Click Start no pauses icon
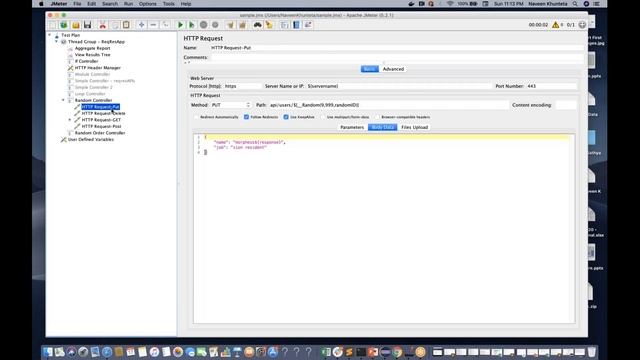 pyautogui.click(x=191, y=25)
